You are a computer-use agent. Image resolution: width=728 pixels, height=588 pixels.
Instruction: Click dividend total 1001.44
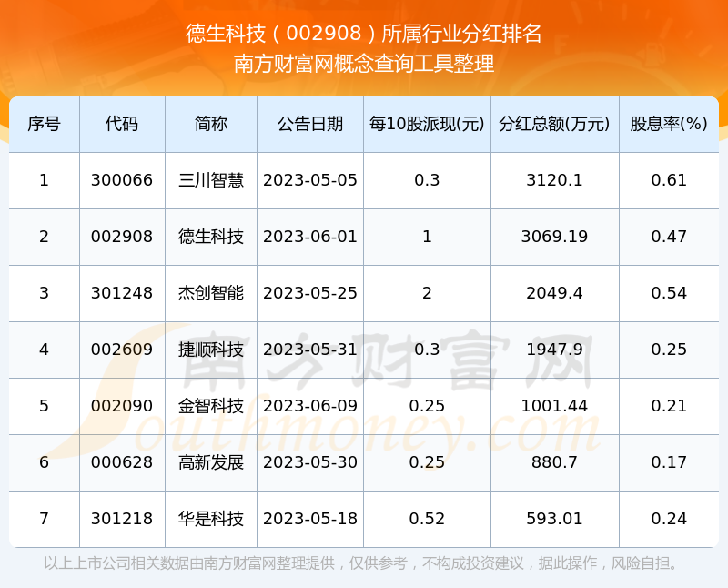554,406
